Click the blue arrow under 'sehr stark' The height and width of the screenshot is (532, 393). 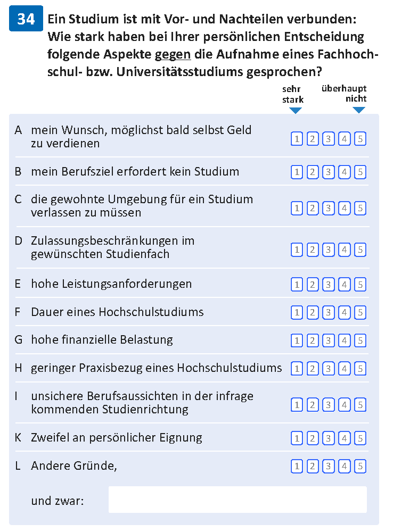click(x=295, y=111)
